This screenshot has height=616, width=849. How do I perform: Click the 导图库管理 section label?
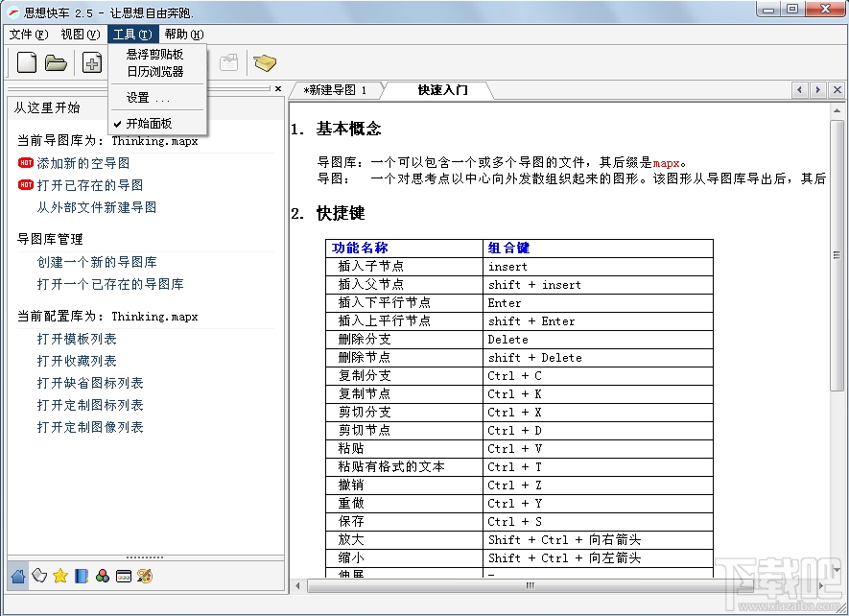pyautogui.click(x=50, y=239)
